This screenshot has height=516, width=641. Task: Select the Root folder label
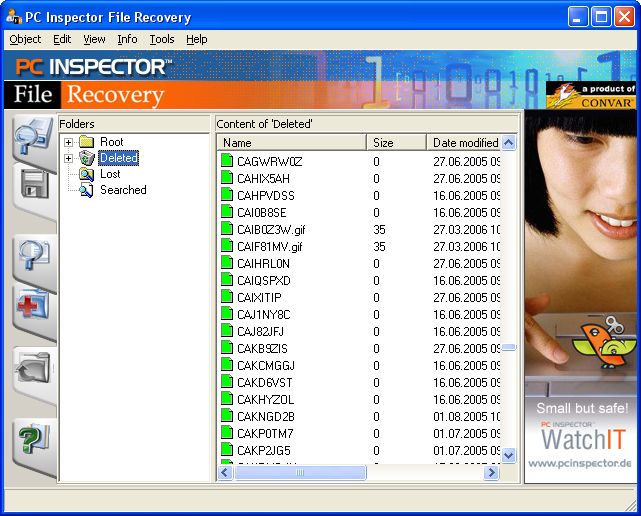[112, 142]
